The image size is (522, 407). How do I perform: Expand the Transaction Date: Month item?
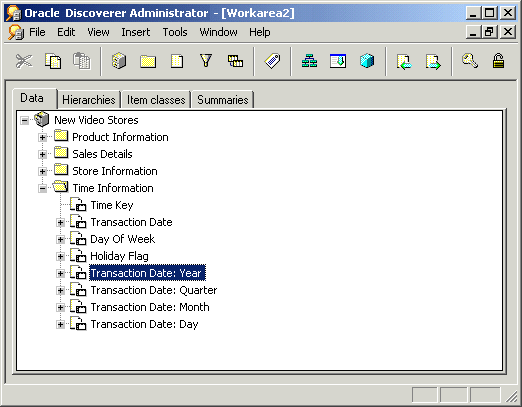click(x=60, y=307)
